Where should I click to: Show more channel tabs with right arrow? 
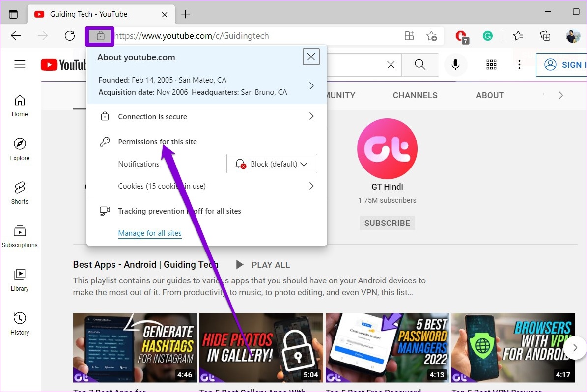[561, 95]
